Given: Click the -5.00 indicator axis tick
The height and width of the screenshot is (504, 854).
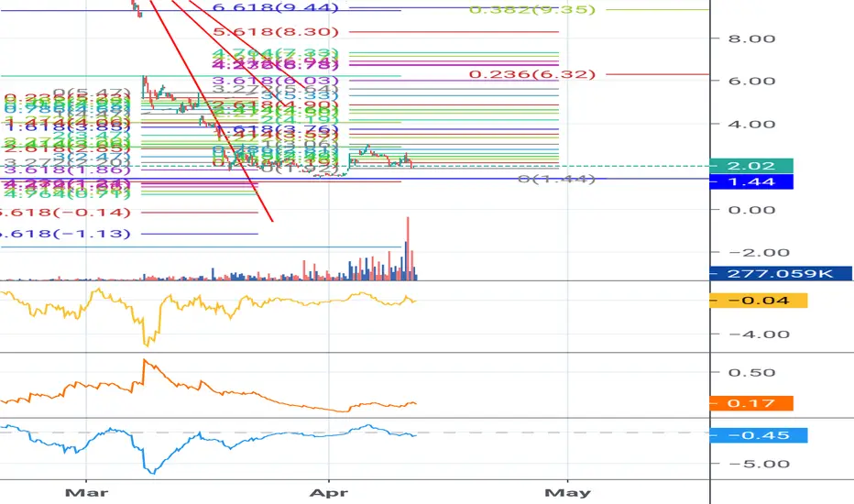Looking at the screenshot, I should coord(759,465).
